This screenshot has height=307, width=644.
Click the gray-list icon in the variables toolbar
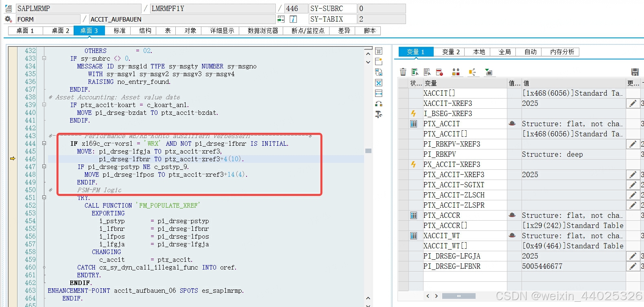(x=427, y=72)
